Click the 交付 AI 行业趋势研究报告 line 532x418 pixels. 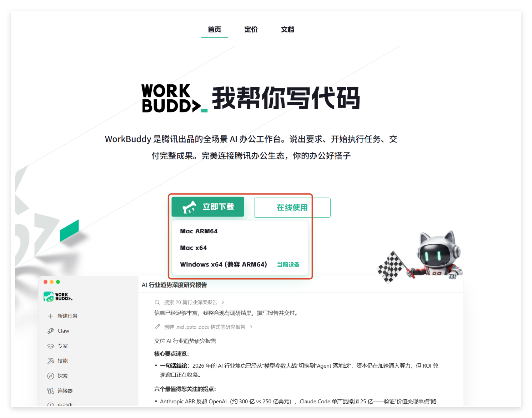pyautogui.click(x=185, y=341)
